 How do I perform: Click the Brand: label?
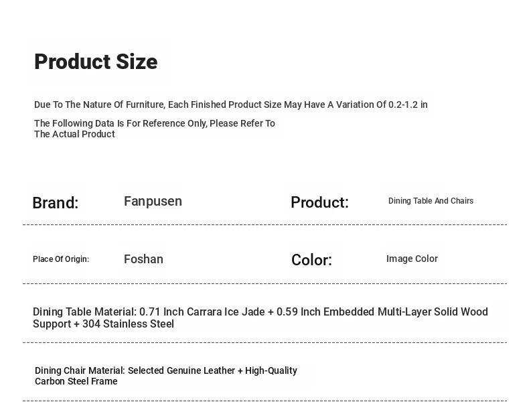tap(56, 202)
